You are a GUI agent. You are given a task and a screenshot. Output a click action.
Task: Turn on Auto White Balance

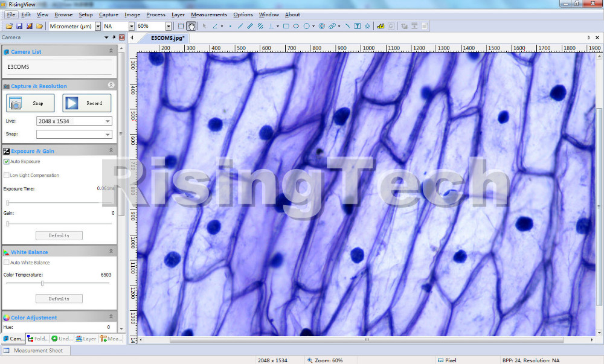(x=7, y=263)
